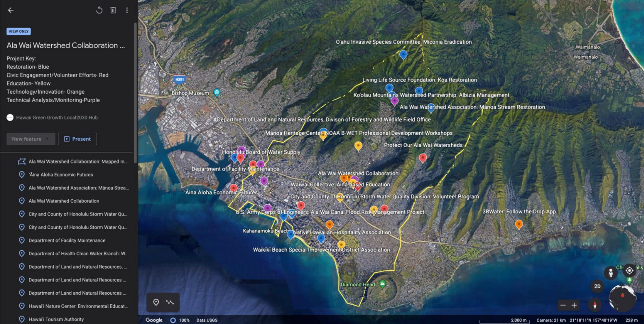Click the Data USGS attribution text
The image size is (644, 324).
click(207, 320)
